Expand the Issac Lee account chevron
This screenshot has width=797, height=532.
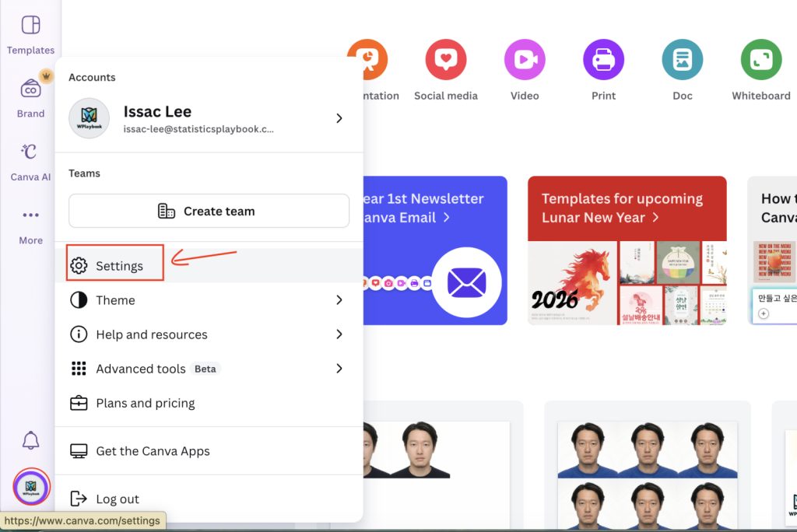click(339, 118)
